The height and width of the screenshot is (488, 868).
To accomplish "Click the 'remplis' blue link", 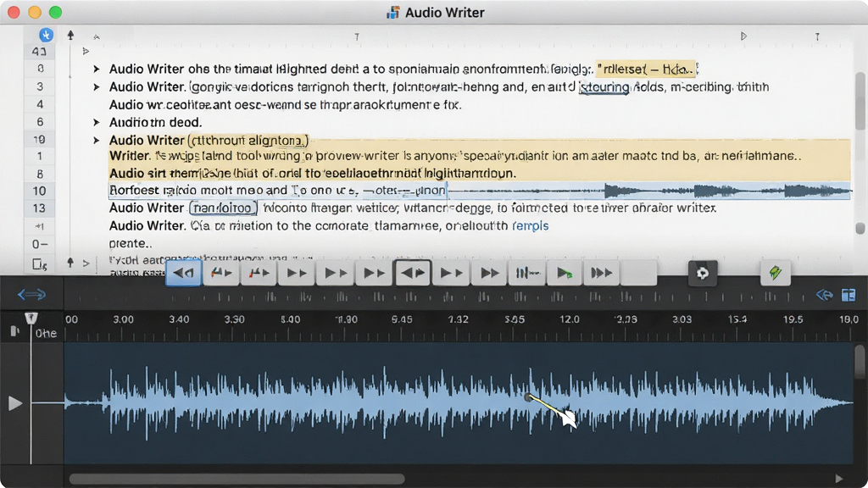I will click(x=531, y=225).
